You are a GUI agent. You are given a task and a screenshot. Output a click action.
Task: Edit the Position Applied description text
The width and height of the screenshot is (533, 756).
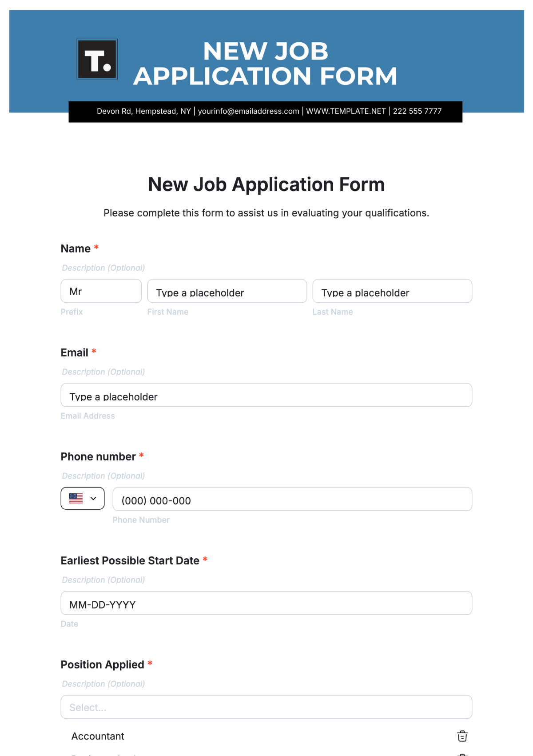tap(103, 684)
